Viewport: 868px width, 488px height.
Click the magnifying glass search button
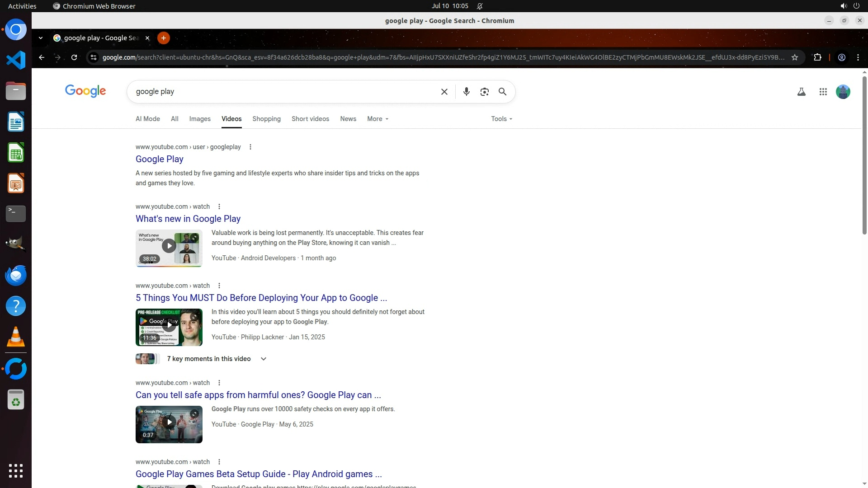502,92
